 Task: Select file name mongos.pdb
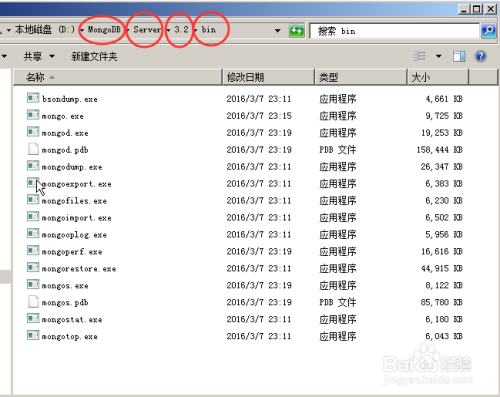click(65, 303)
